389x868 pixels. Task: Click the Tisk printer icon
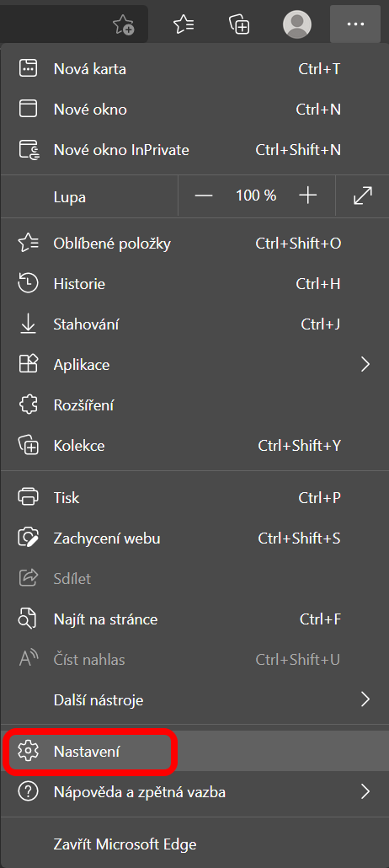click(29, 498)
